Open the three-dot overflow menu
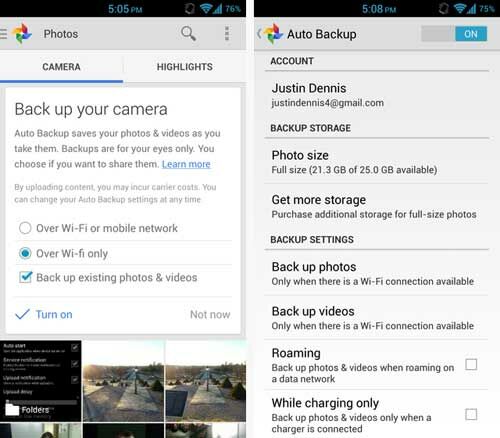The width and height of the screenshot is (500, 438). click(x=227, y=34)
